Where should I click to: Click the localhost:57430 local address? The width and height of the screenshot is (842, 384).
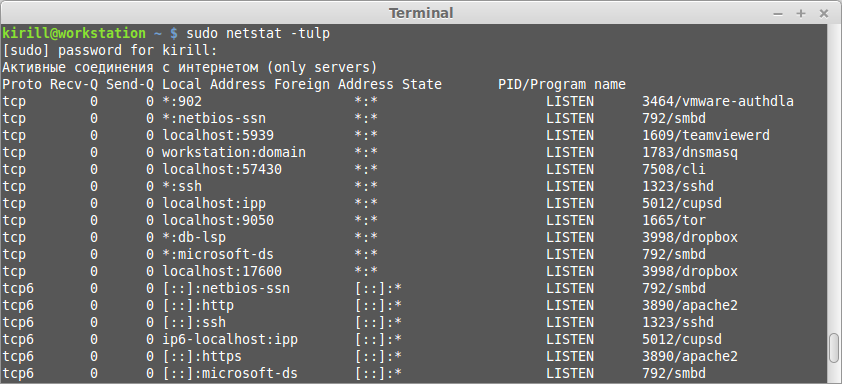coord(222,170)
